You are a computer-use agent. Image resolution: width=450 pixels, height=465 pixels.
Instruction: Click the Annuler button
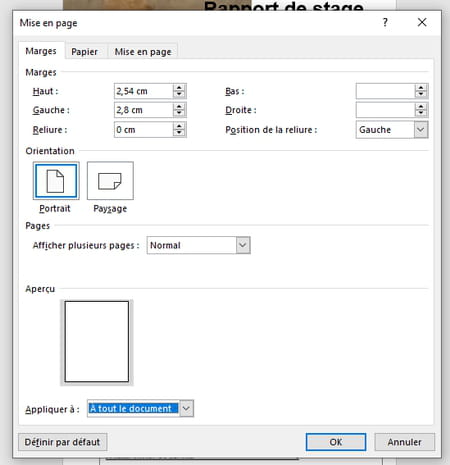click(404, 442)
